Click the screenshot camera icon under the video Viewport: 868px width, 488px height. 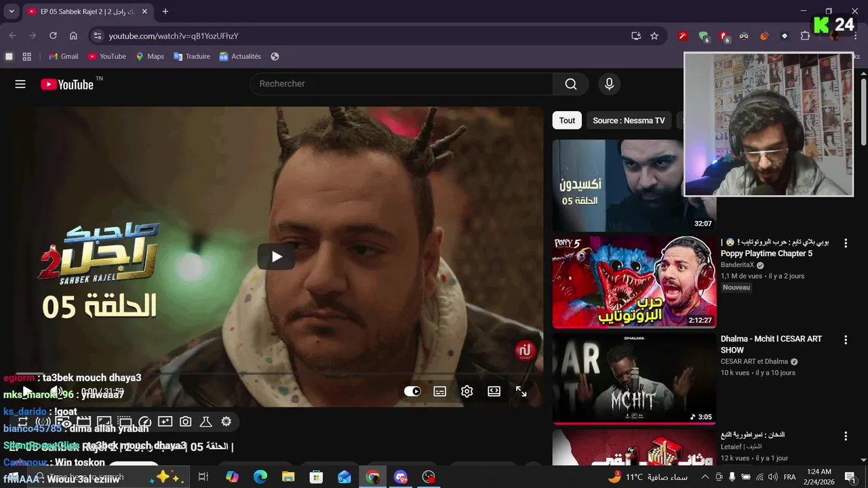point(185,422)
